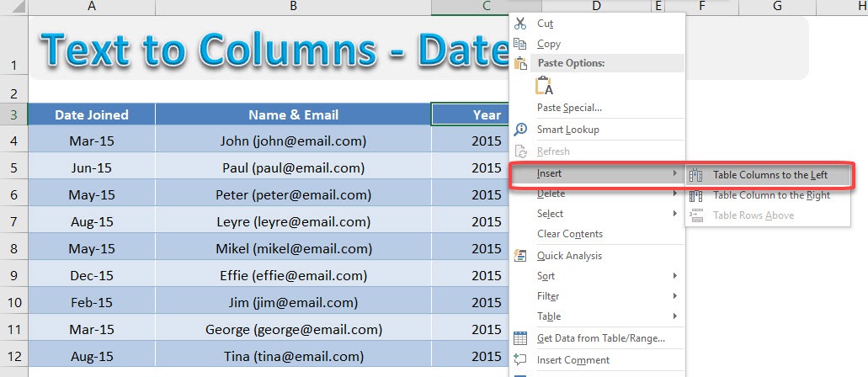Choose Get Data from Table/Range

tap(597, 337)
